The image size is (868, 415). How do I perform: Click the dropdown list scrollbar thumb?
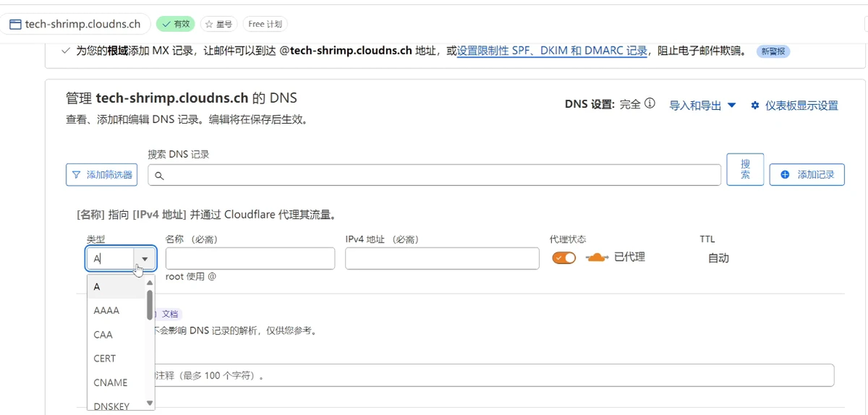pos(149,304)
